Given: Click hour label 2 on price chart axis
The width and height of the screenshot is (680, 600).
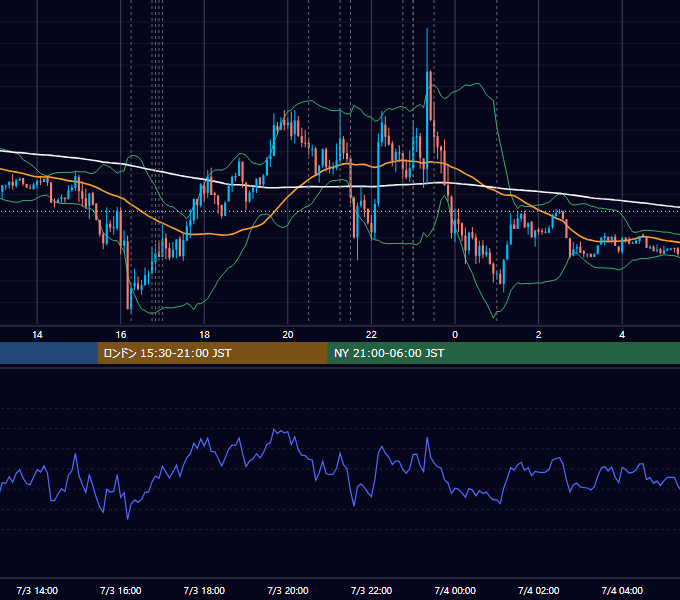Looking at the screenshot, I should coord(539,335).
